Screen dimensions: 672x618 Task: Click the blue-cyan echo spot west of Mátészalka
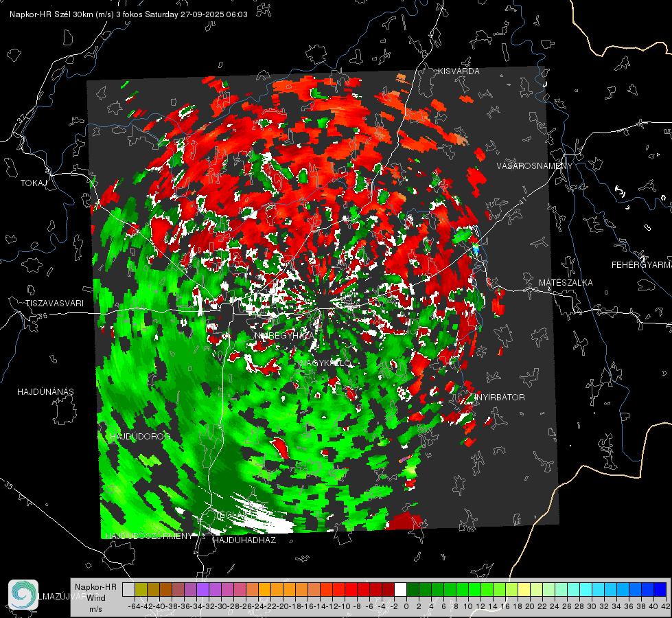tap(475, 249)
